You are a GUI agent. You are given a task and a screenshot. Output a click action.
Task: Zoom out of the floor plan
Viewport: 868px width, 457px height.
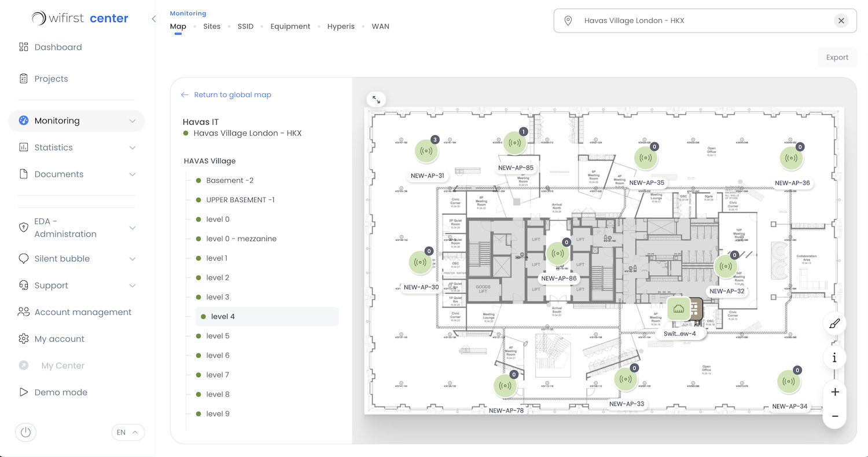coord(834,416)
